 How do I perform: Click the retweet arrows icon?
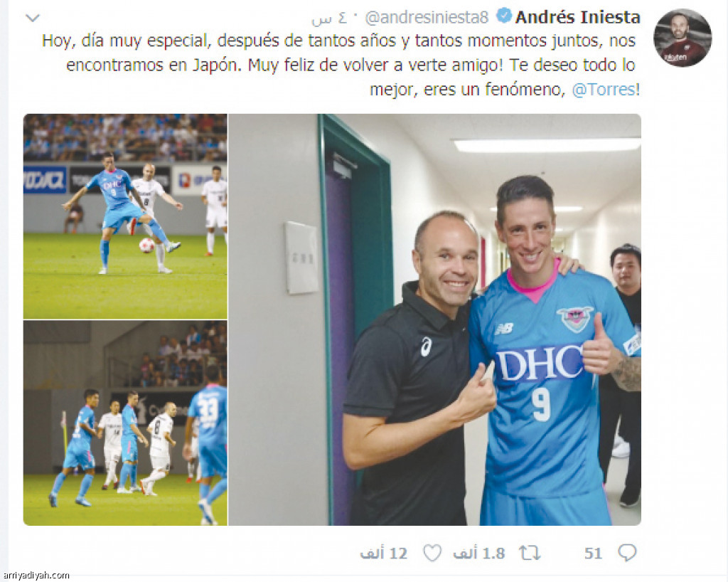(530, 553)
